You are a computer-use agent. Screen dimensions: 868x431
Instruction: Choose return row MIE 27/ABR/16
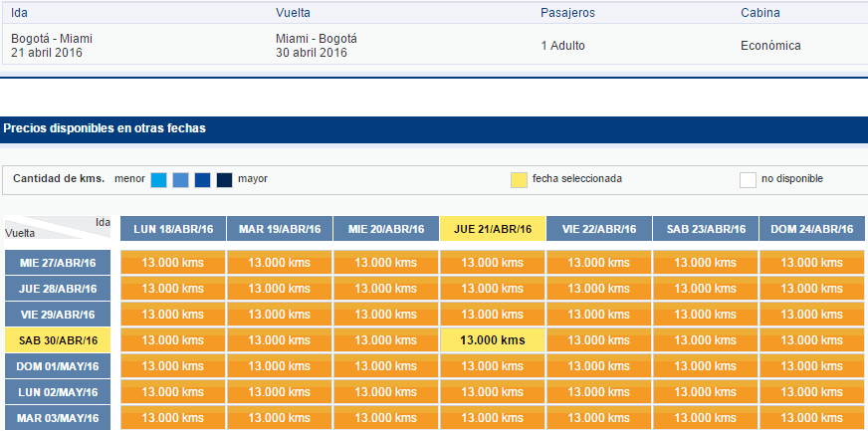click(x=58, y=262)
